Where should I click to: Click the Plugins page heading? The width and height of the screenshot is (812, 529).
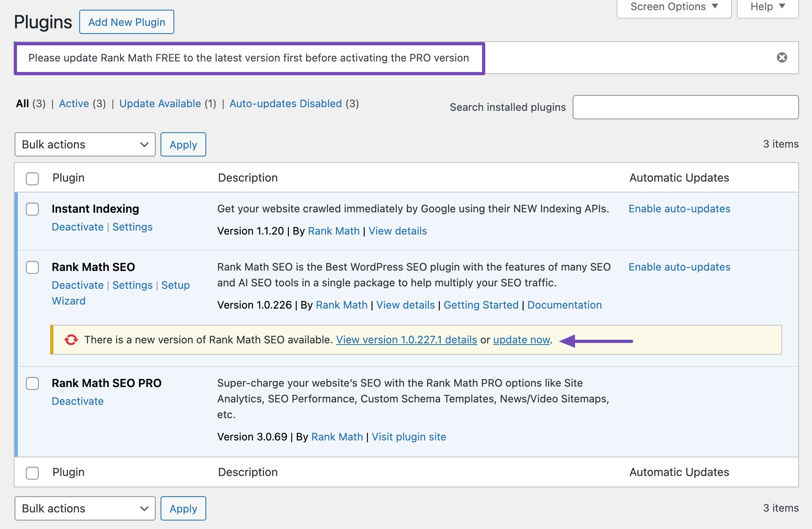pos(43,22)
